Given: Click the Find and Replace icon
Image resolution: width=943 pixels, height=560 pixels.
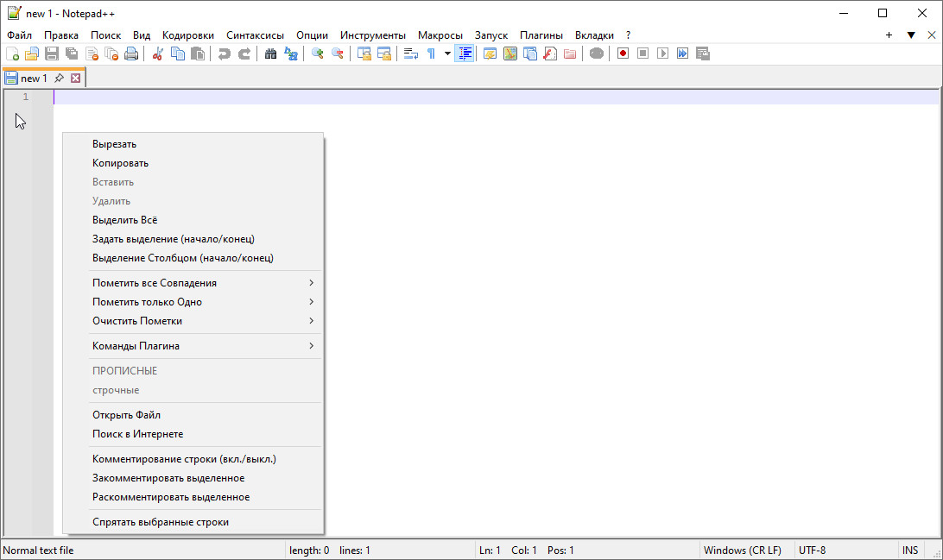Looking at the screenshot, I should tap(291, 53).
